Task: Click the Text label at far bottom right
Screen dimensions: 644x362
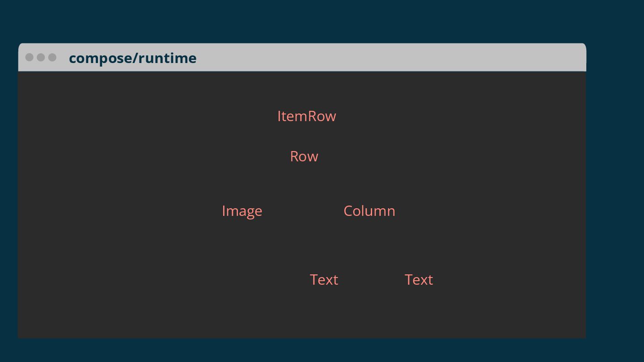Action: (419, 280)
